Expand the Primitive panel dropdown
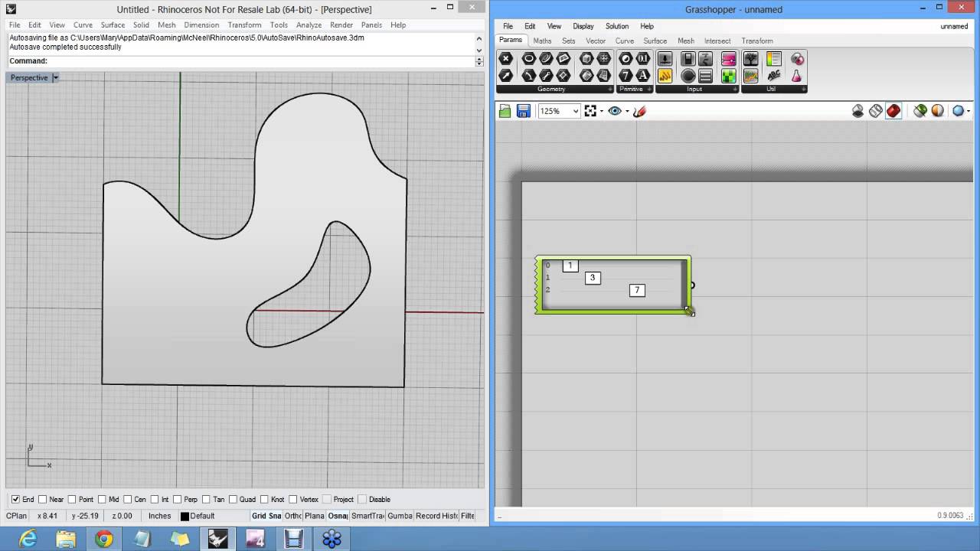The image size is (980, 551). click(x=649, y=90)
